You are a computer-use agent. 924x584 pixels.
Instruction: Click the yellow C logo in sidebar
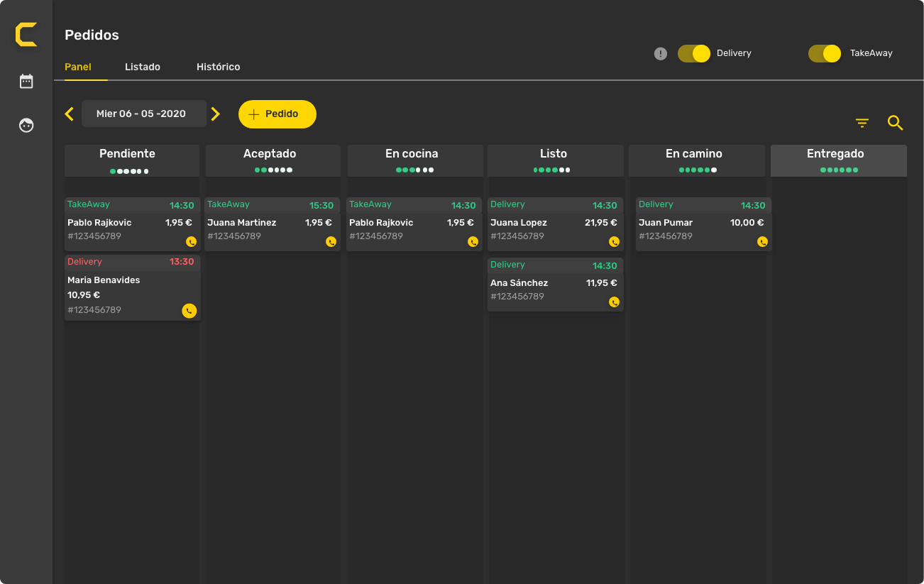pyautogui.click(x=26, y=35)
